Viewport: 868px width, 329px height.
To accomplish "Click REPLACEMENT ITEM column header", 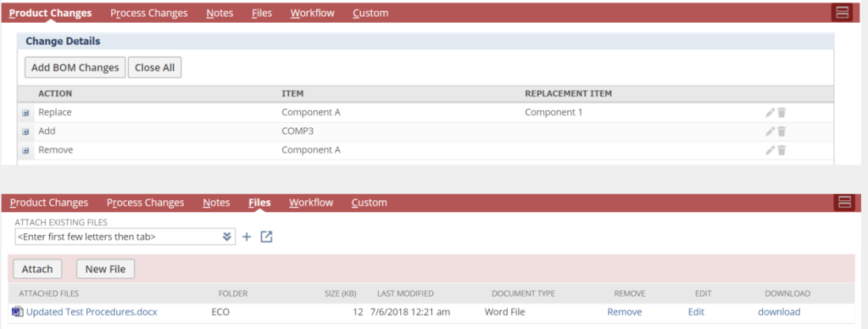I will click(x=568, y=93).
